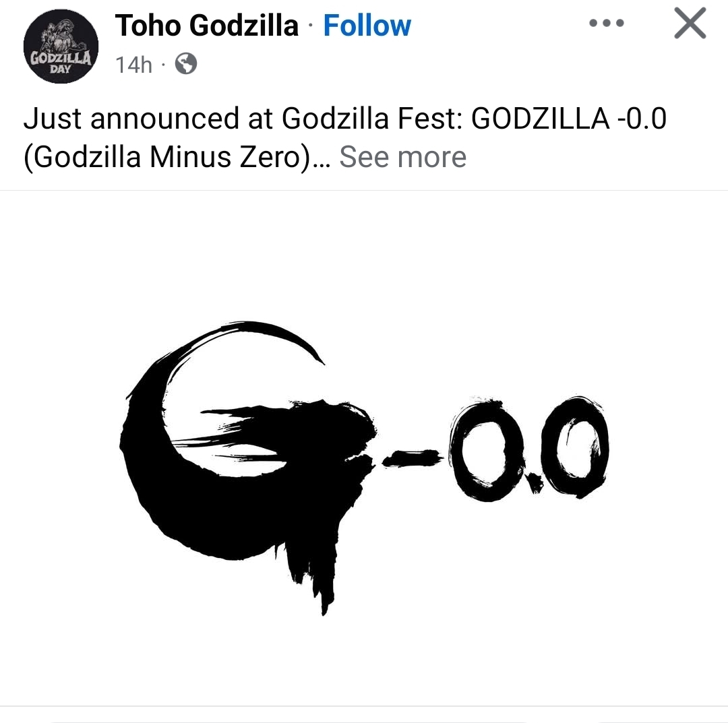Close the post with the X icon
728x723 pixels.
pyautogui.click(x=690, y=24)
